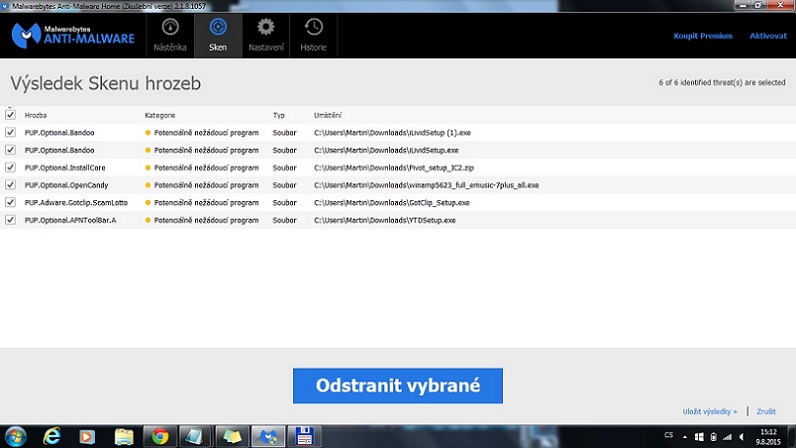
Task: Toggle the select-all threats header checkbox
Action: coord(11,115)
